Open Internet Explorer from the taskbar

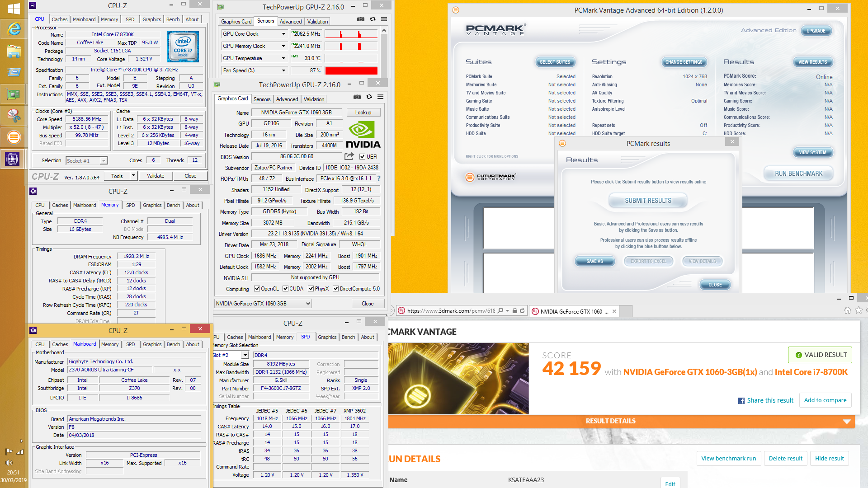tap(14, 29)
